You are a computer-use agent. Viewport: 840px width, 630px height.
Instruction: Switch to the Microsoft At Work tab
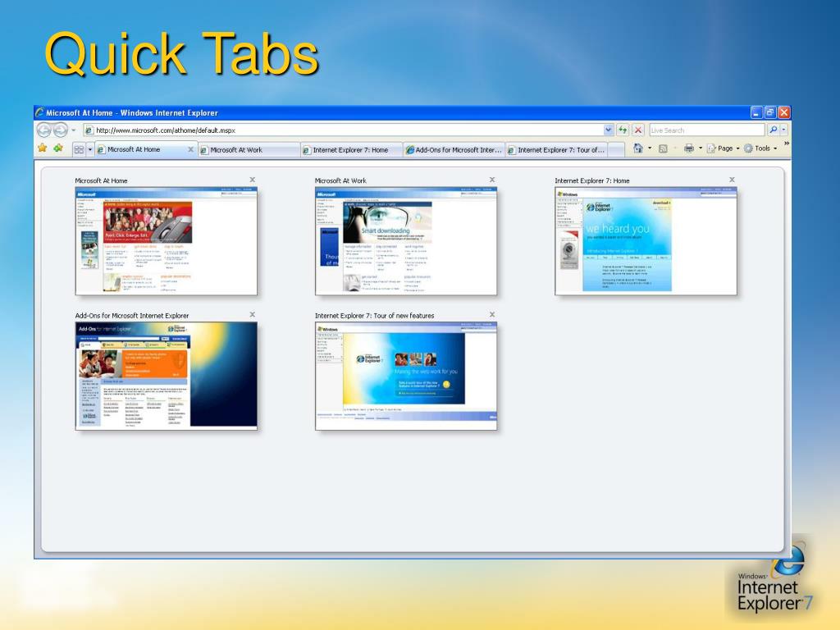click(249, 150)
